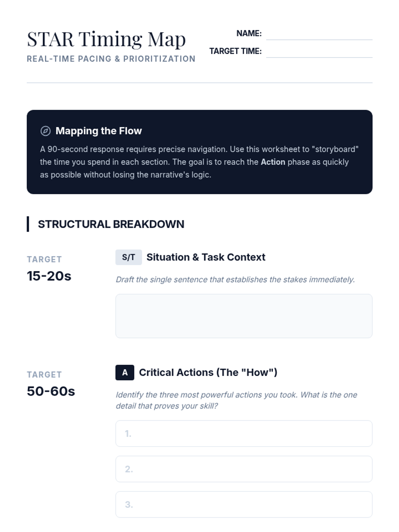Click the NAME input line

pyautogui.click(x=319, y=35)
